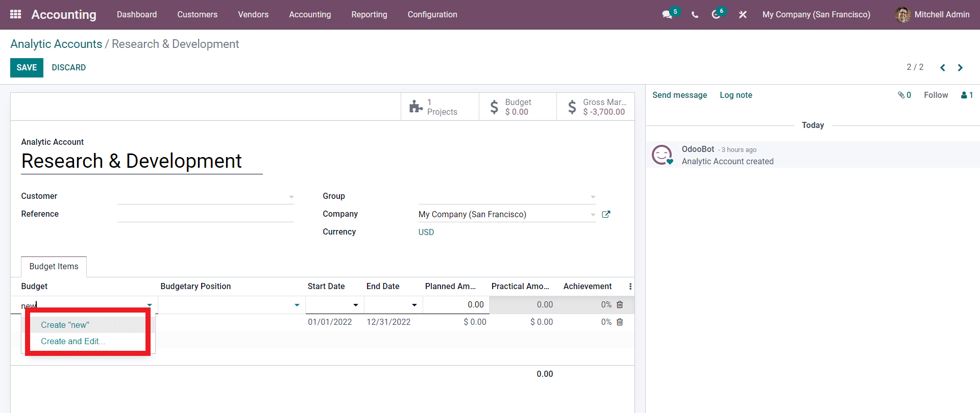The height and width of the screenshot is (413, 980).
Task: Open the activities clock icon with badge 6
Action: point(717,14)
